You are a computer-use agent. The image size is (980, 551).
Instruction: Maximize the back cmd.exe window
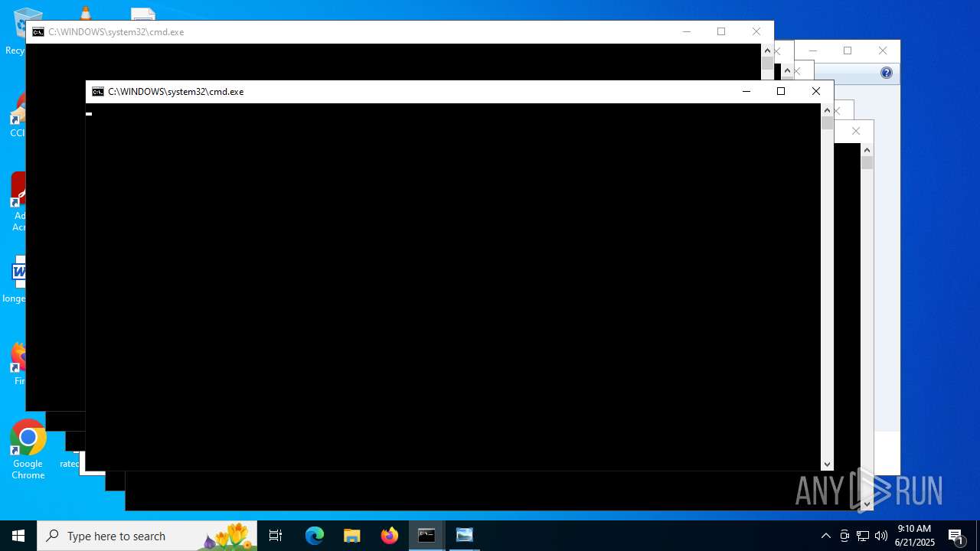point(721,32)
